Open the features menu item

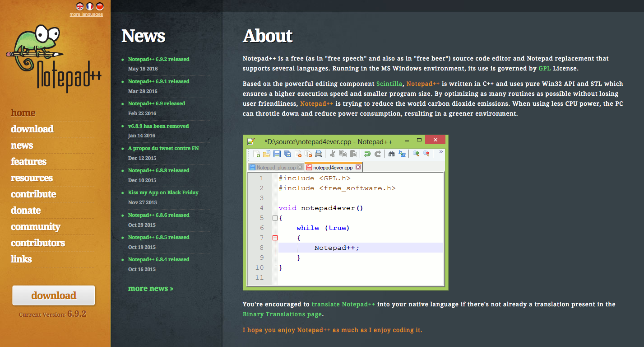click(28, 162)
